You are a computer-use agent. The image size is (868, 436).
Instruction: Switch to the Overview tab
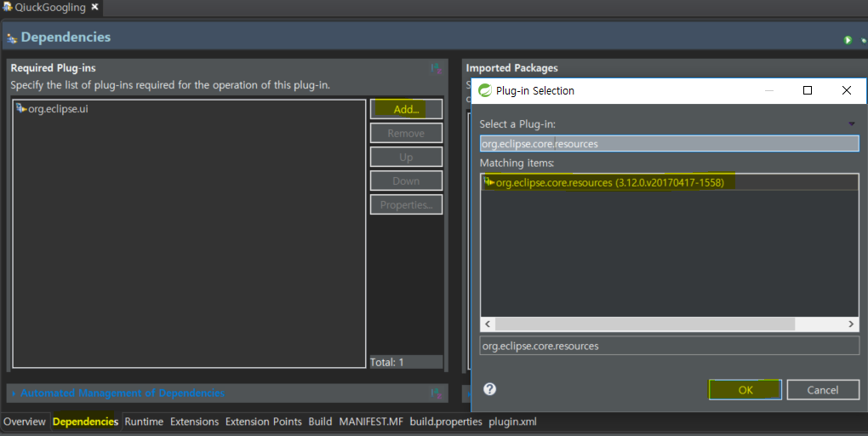(25, 422)
